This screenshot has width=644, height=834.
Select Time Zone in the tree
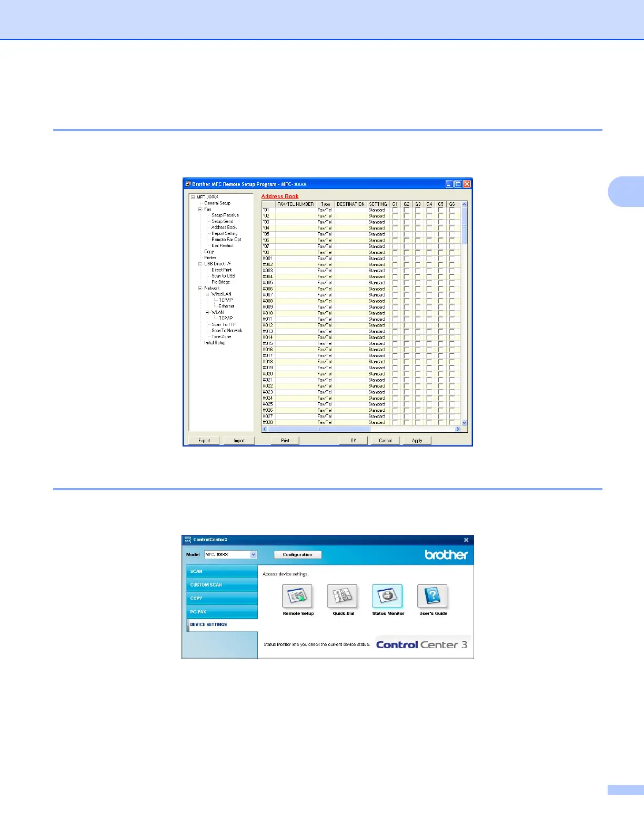[222, 337]
